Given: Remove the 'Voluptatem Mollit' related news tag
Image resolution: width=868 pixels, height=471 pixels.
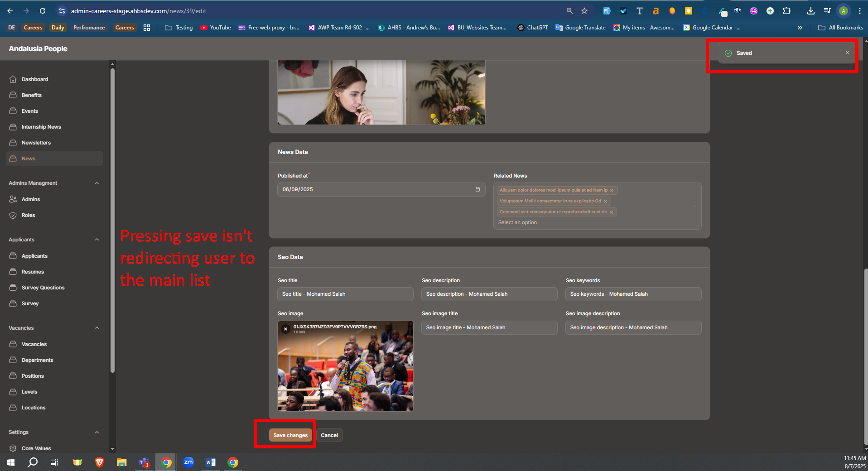Looking at the screenshot, I should (605, 202).
